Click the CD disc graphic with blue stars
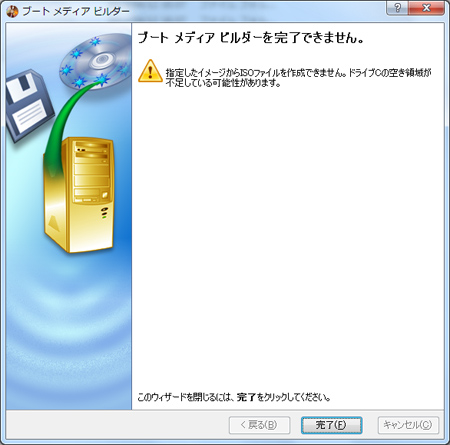Screen dimensions: 450x445 point(97,60)
